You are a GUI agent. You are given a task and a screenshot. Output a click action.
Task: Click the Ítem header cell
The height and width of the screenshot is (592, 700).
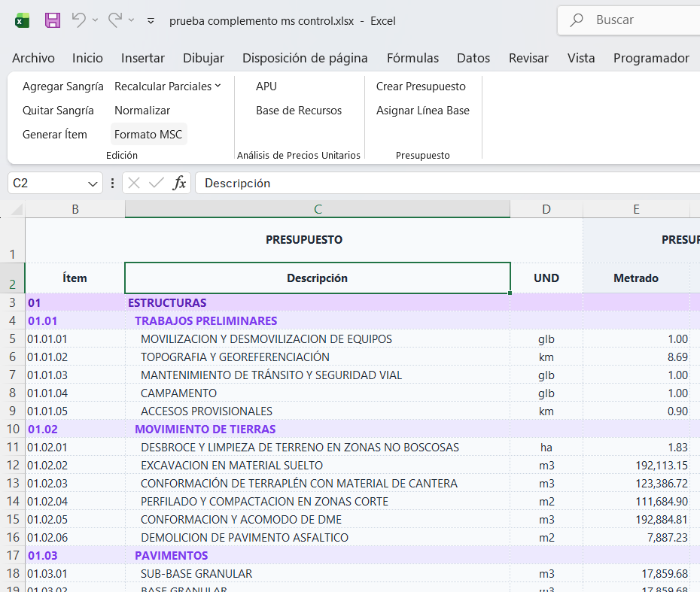click(75, 278)
